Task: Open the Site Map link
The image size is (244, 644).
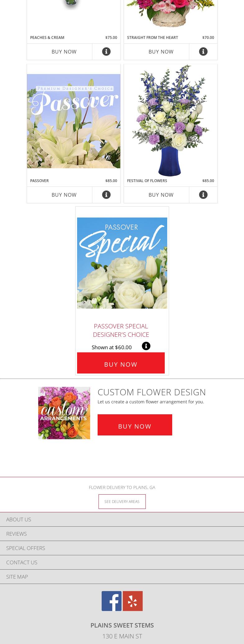Action: coord(122,577)
